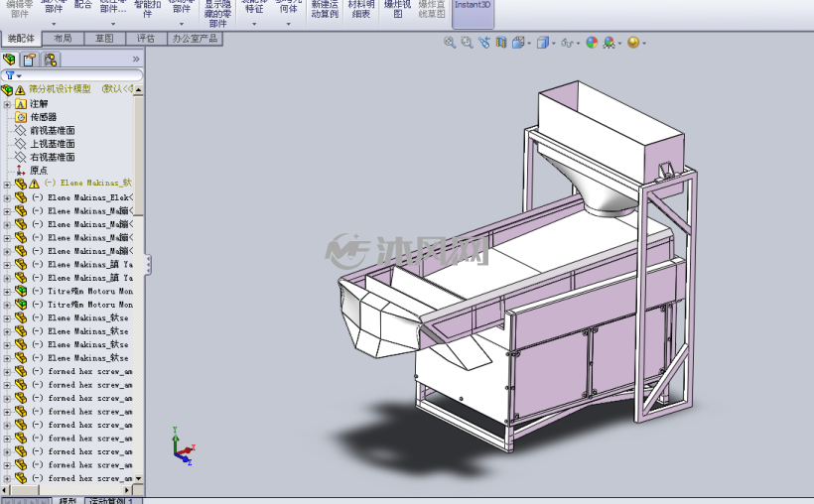Toggle the Instant3D button

pyautogui.click(x=473, y=14)
